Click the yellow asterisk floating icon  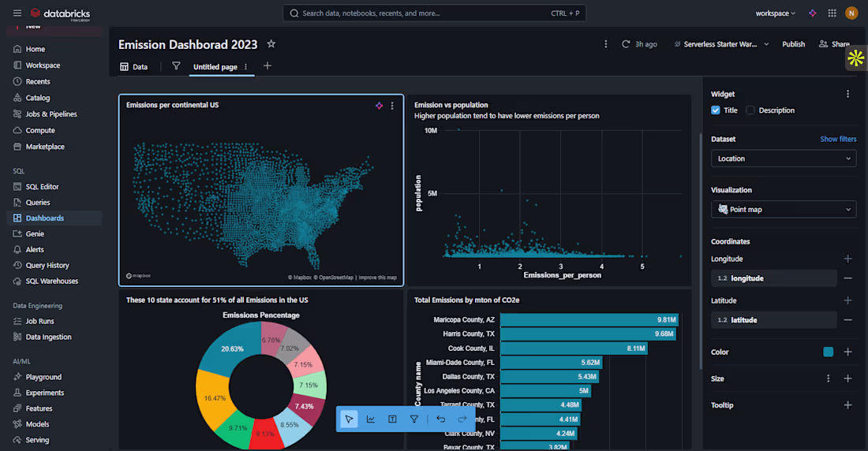point(856,58)
